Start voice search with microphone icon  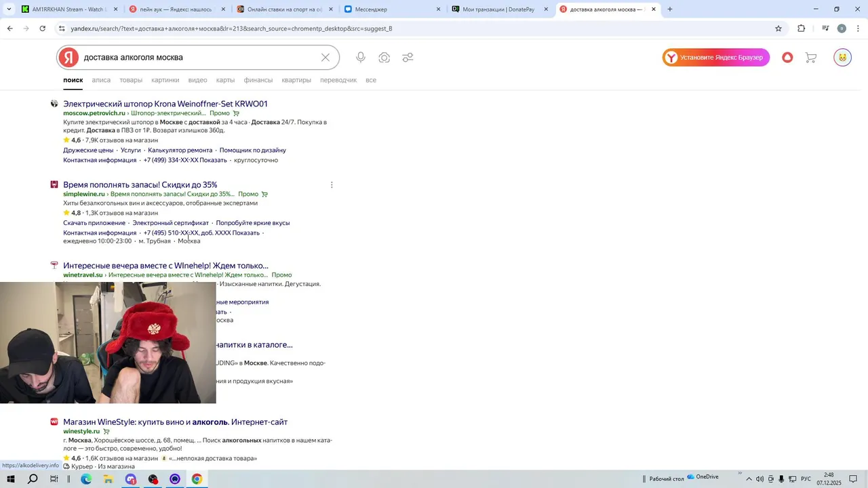click(361, 58)
